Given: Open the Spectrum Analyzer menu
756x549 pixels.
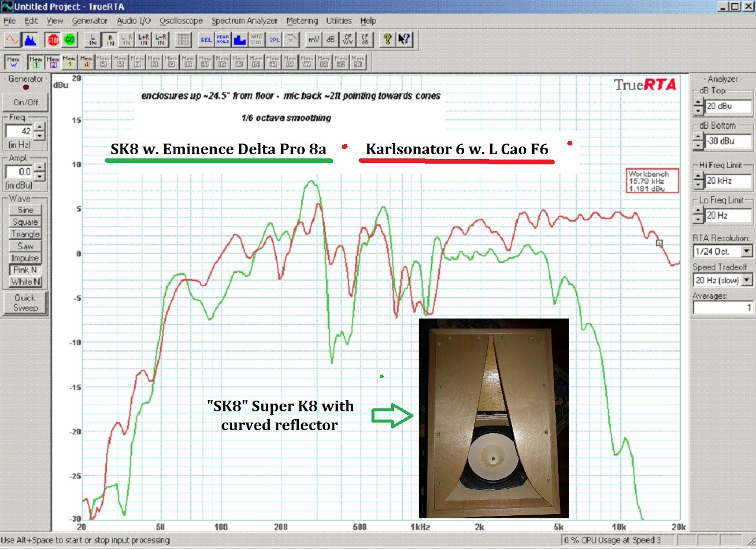Looking at the screenshot, I should tap(245, 21).
